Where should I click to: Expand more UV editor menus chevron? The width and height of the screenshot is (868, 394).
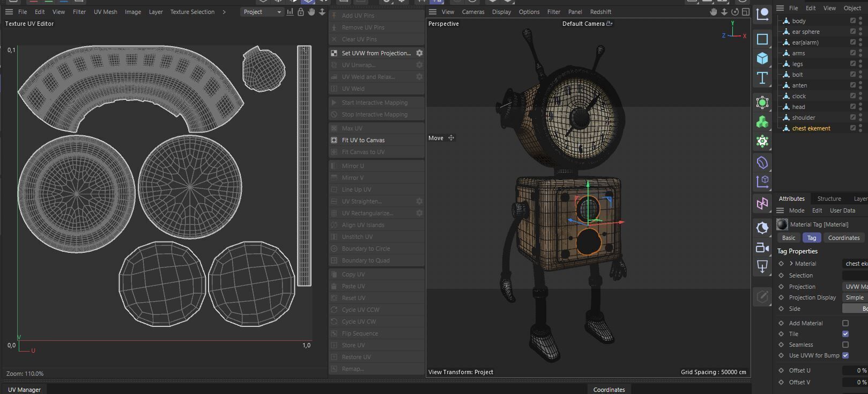(x=224, y=12)
